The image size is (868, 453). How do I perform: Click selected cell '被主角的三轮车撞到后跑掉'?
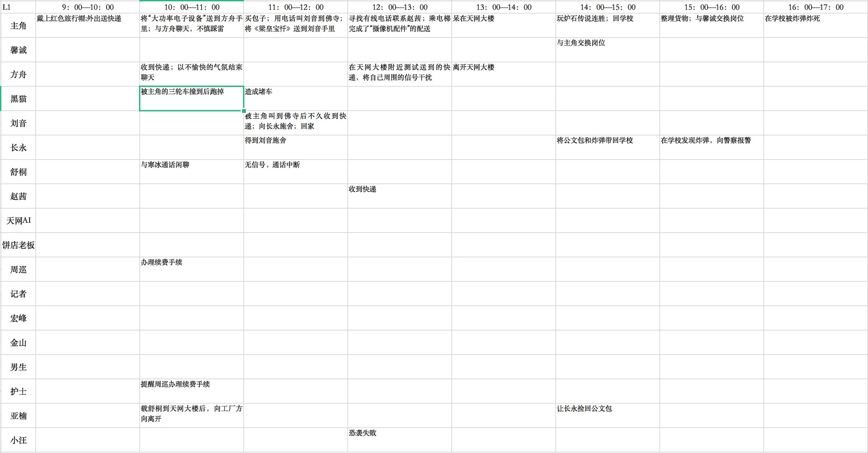[192, 99]
